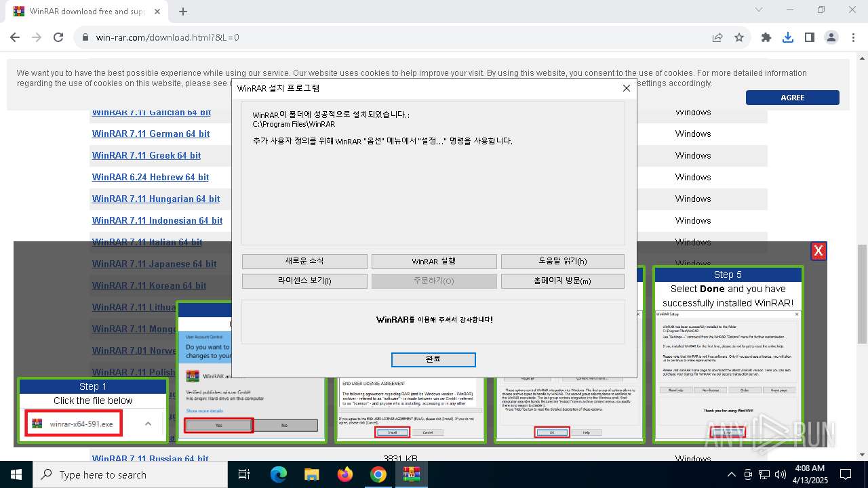Open the Chrome profile avatar
The image size is (868, 488).
pos(831,37)
